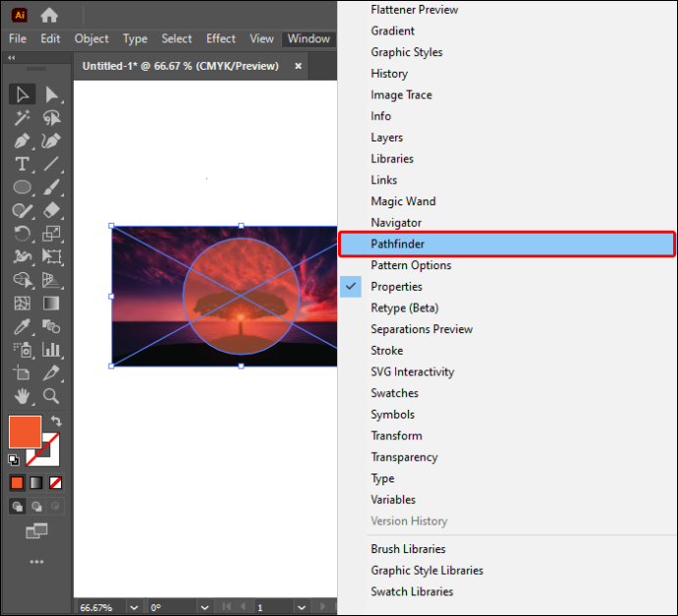Select the Blend tool
The height and width of the screenshot is (616, 678).
[x=51, y=327]
